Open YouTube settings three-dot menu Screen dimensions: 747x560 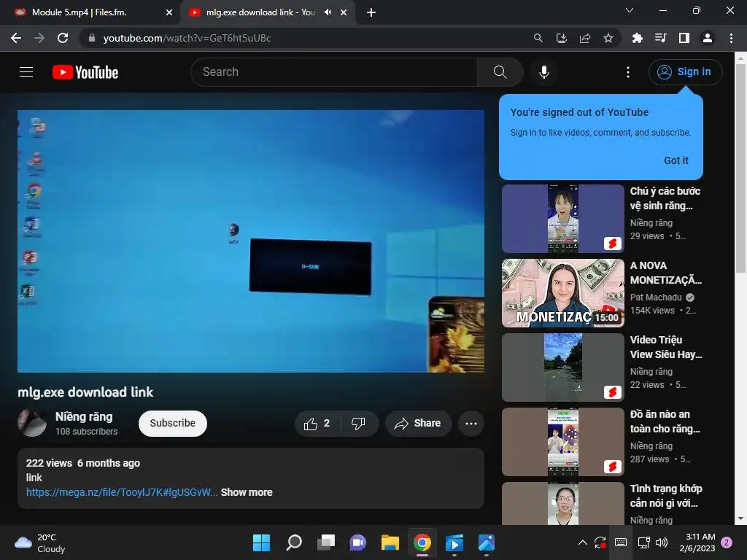[628, 72]
